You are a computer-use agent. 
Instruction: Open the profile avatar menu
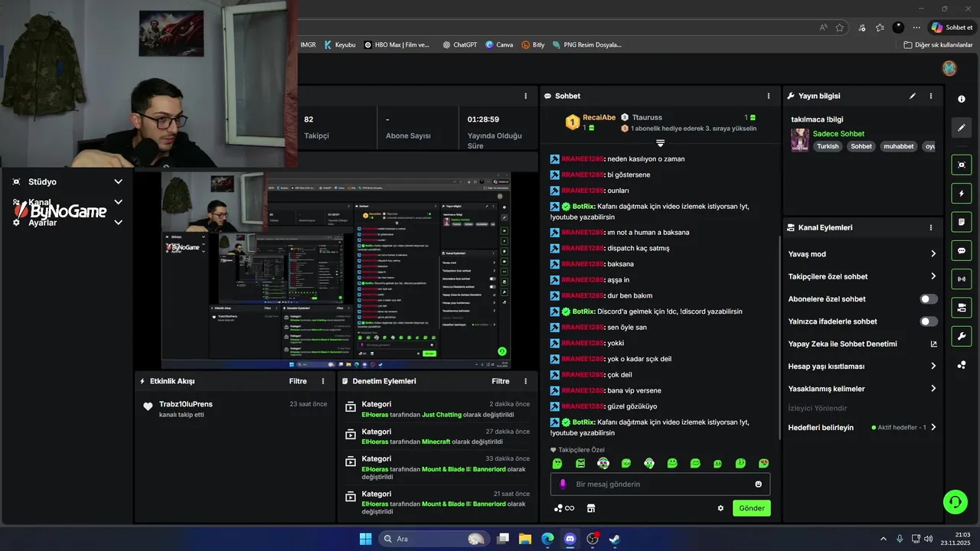click(x=949, y=69)
